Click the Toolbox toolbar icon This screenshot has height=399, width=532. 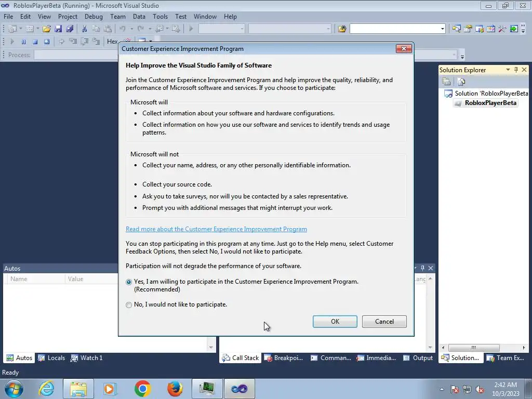pyautogui.click(x=490, y=29)
